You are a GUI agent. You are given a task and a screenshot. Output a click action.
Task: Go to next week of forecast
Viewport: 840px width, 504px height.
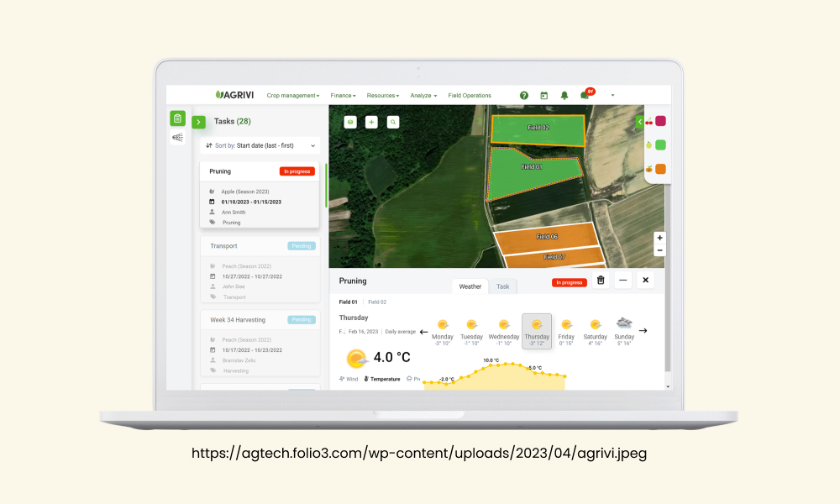pos(643,331)
